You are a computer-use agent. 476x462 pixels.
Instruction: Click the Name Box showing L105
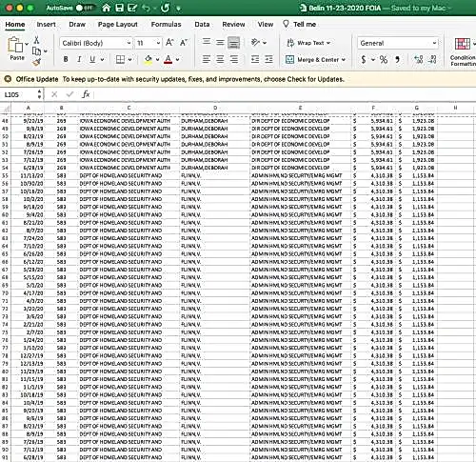pyautogui.click(x=19, y=94)
